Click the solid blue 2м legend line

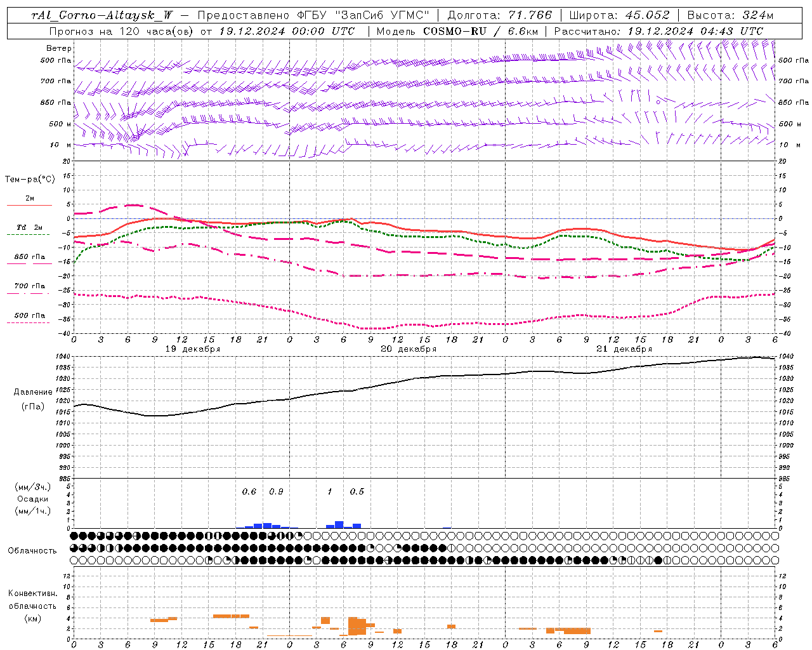point(29,205)
